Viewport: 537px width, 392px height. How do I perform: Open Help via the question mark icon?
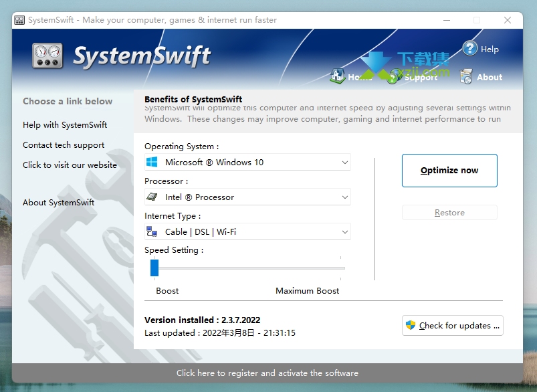coord(470,48)
